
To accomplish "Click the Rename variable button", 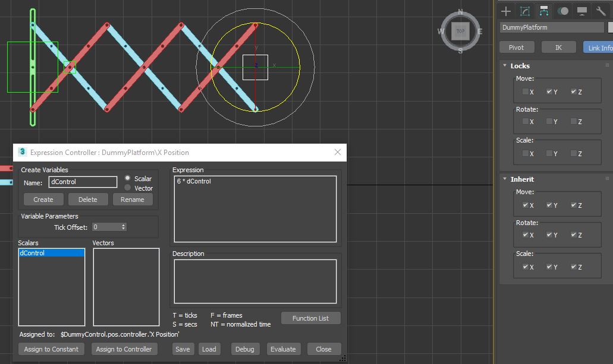I will click(x=133, y=199).
